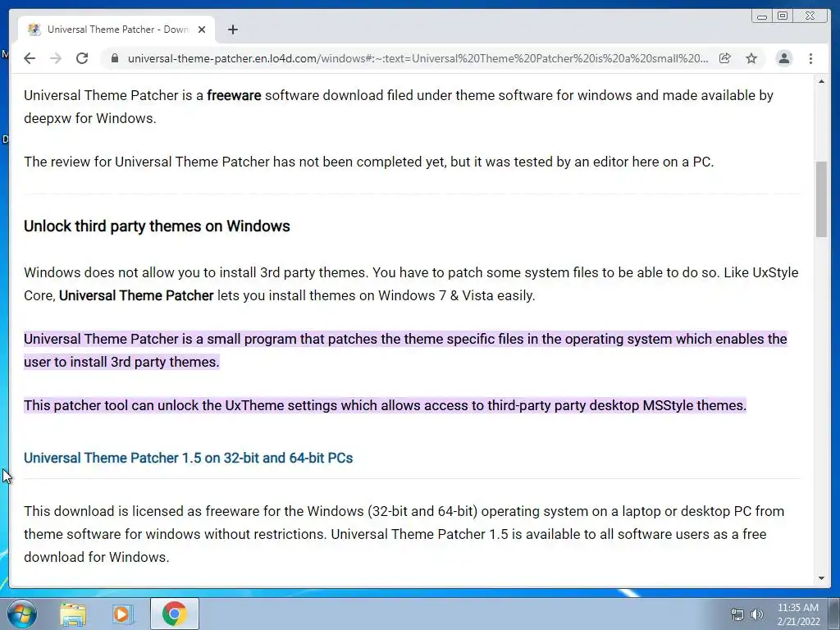This screenshot has width=840, height=630.
Task: Click the bold word "freeware"
Action: (234, 95)
